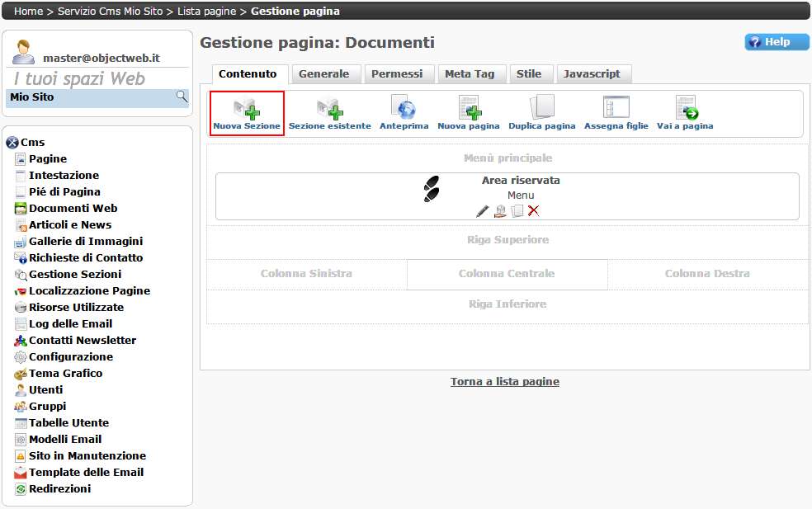Click the magnifier icon beside Mio Sito
The height and width of the screenshot is (509, 812).
[x=182, y=97]
